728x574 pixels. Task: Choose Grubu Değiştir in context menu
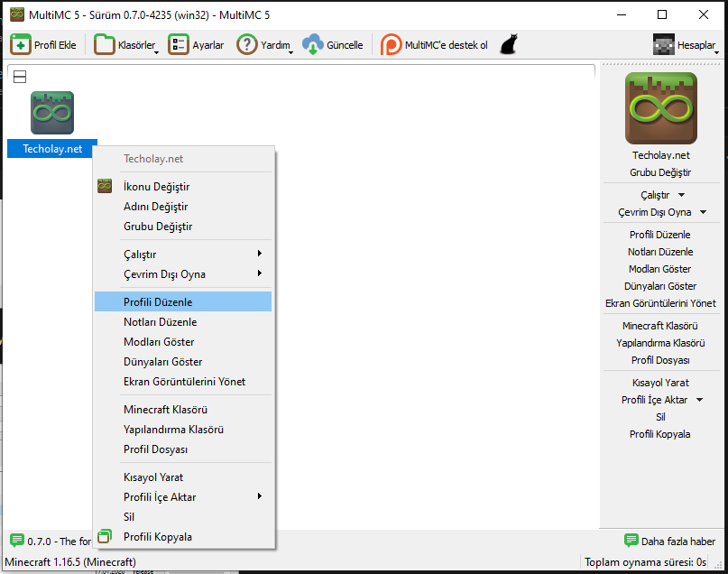point(183,227)
